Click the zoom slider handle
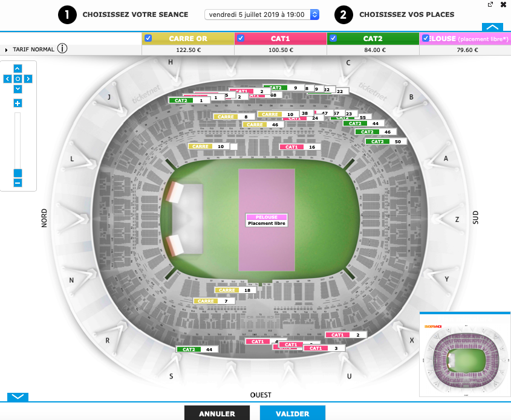 click(x=18, y=173)
